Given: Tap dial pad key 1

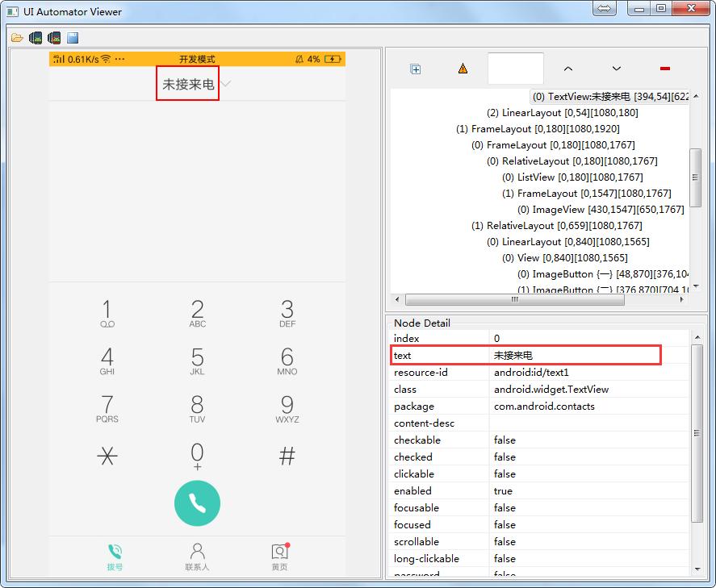Looking at the screenshot, I should point(107,314).
